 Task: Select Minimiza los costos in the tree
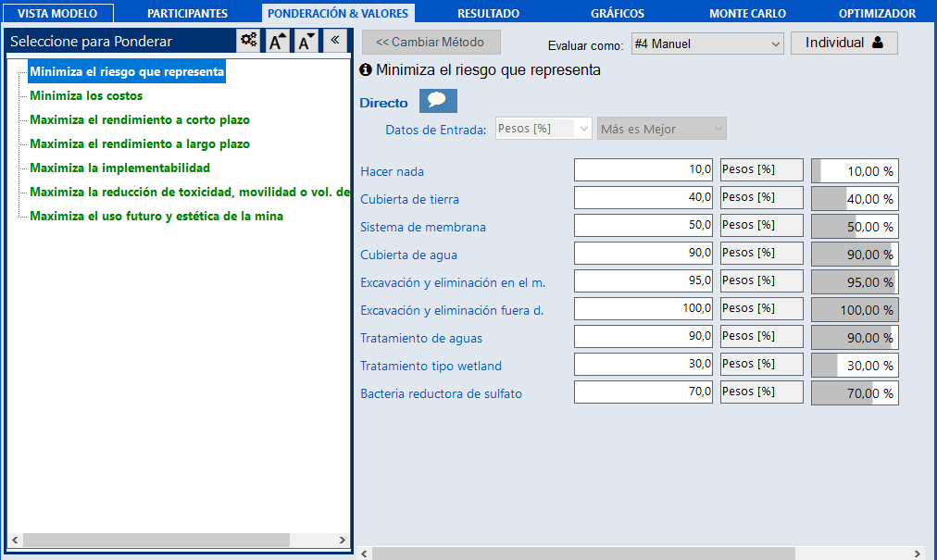click(86, 95)
